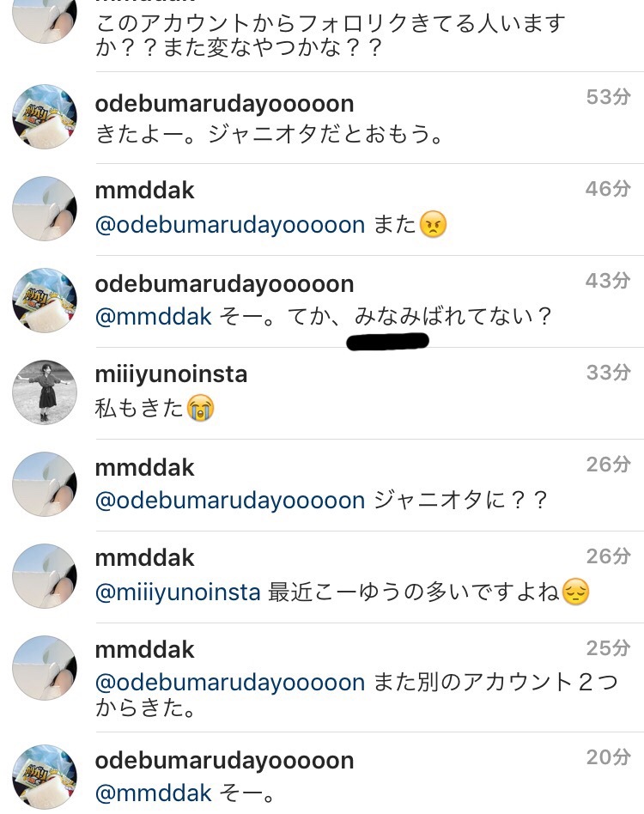Screen dimensions: 644x814
Task: Tap @miiiyunoinsta mention in mmddak reply
Action: point(178,592)
